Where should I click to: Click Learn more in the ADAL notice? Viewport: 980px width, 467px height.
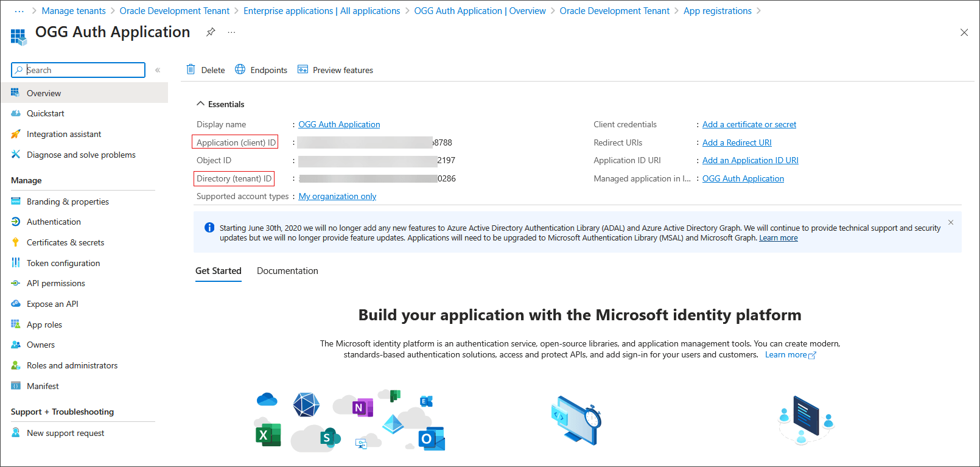click(779, 238)
